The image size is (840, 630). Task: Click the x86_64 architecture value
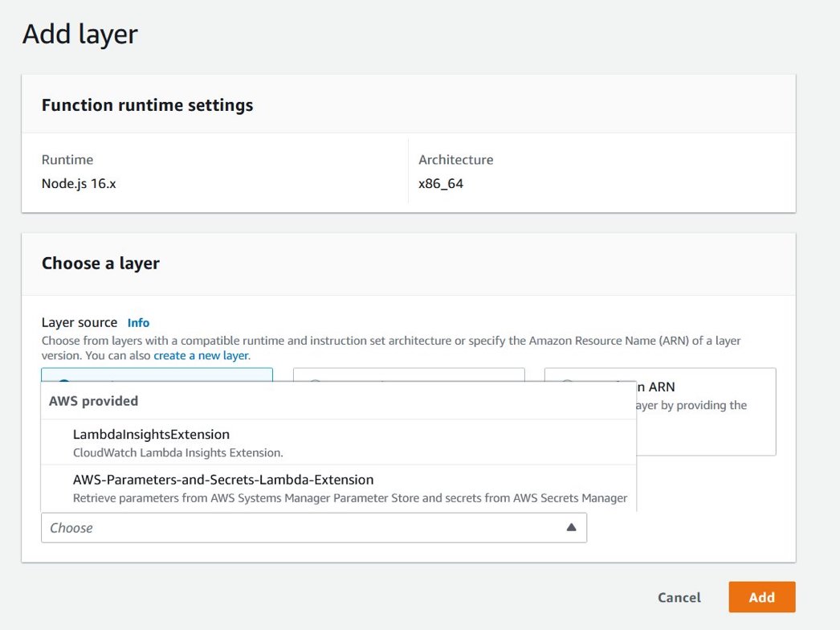[x=441, y=183]
